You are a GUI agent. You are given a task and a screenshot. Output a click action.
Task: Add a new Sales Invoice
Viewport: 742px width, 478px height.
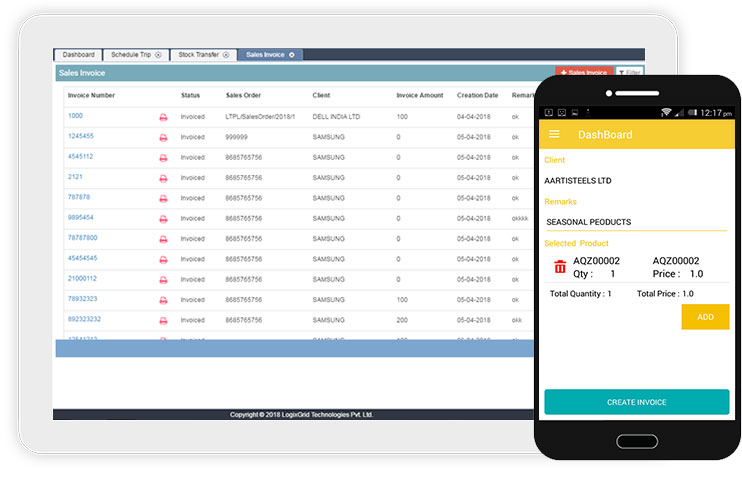584,72
